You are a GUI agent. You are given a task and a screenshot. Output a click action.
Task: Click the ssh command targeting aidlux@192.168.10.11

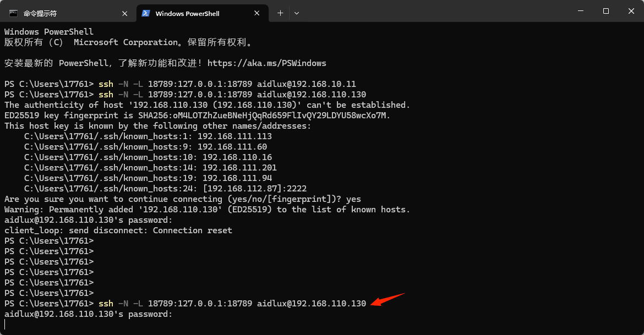point(227,84)
